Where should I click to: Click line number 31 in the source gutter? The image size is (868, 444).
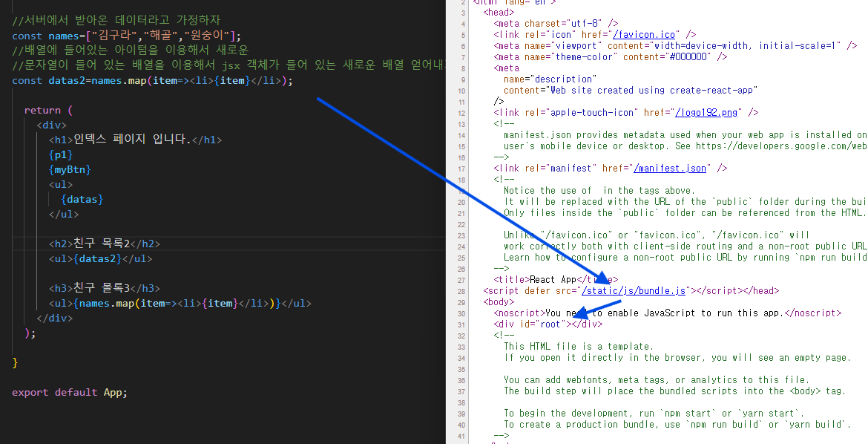pos(461,324)
